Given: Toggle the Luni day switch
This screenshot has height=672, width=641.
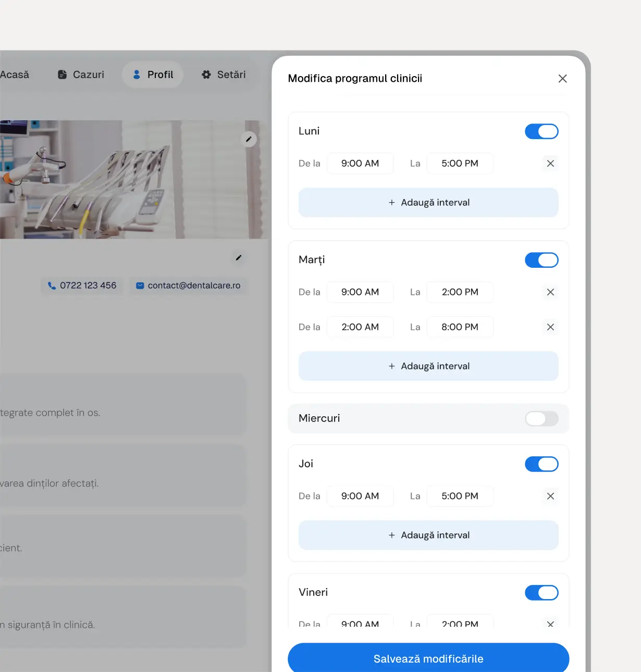Looking at the screenshot, I should (541, 131).
